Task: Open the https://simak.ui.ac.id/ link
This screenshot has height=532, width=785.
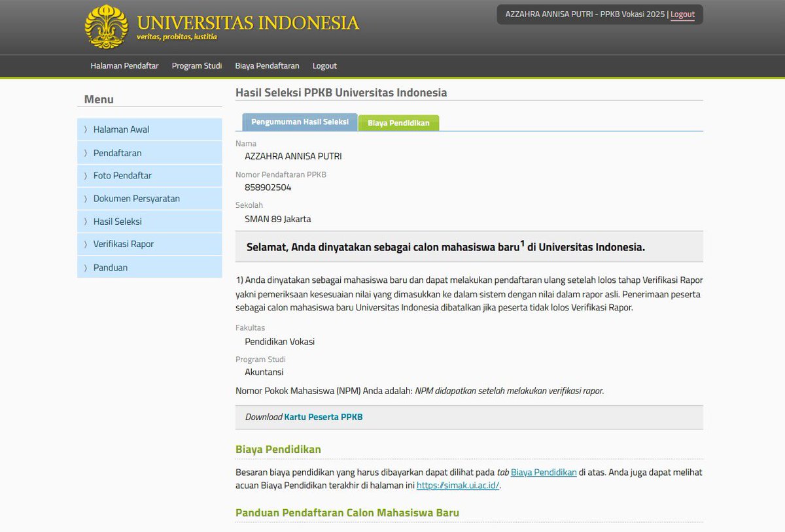Action: click(458, 486)
